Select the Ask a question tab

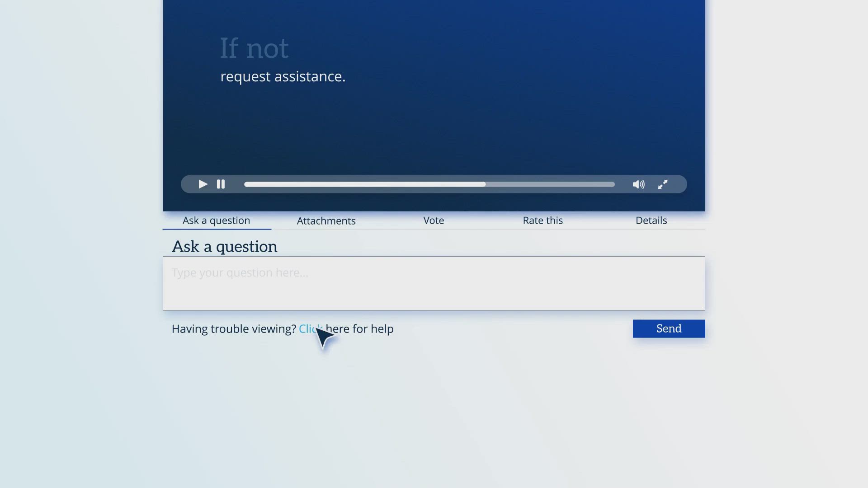[x=217, y=221]
